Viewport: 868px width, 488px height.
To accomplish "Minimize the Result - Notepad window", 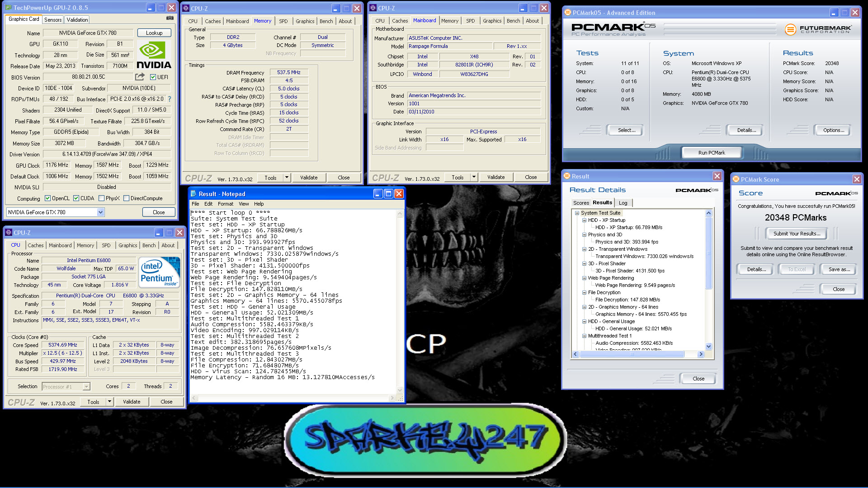I will pos(378,194).
